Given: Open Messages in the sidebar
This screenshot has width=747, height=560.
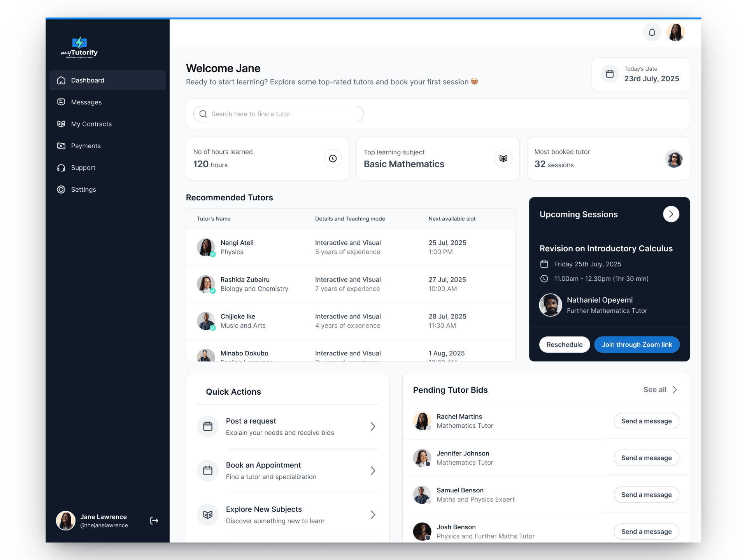Looking at the screenshot, I should pos(86,102).
